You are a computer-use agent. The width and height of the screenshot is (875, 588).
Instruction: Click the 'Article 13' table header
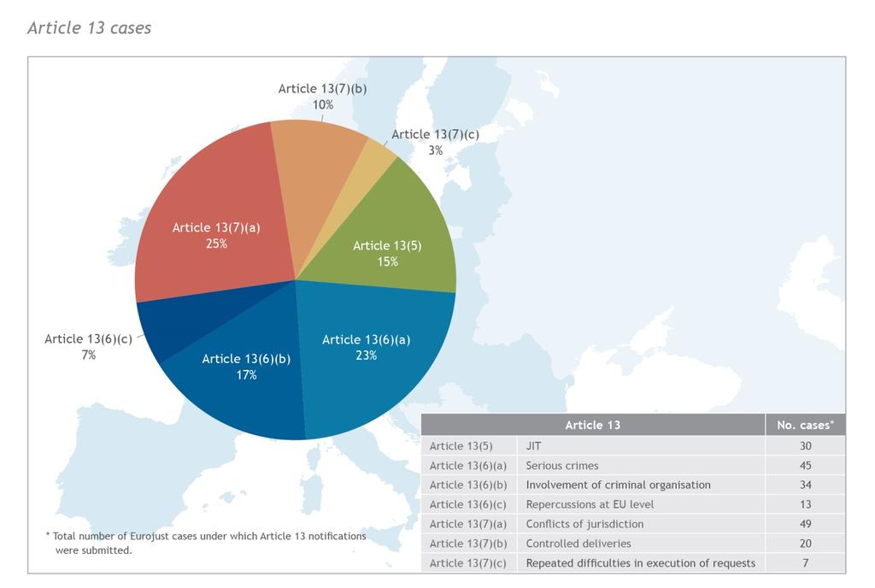(x=593, y=425)
